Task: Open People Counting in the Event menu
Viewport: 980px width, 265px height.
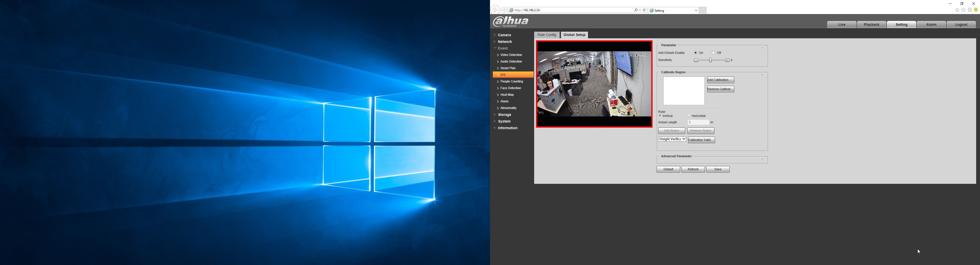Action: (x=511, y=82)
